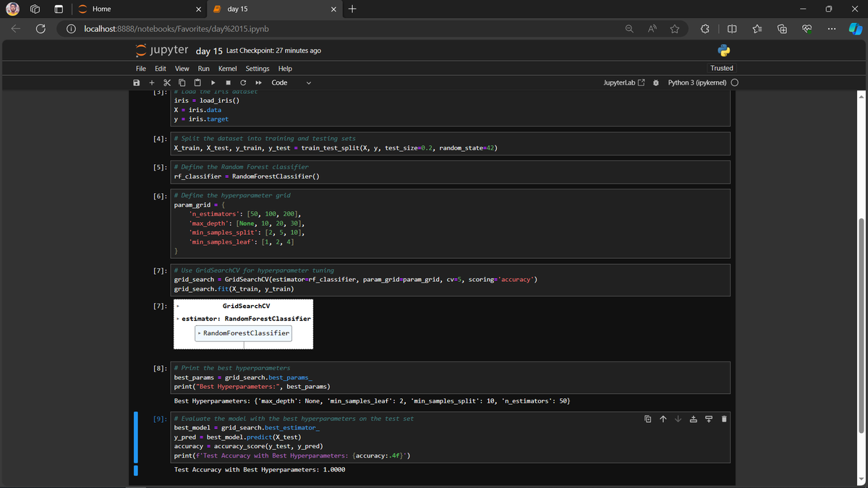Image resolution: width=868 pixels, height=488 pixels.
Task: Open the Settings menu
Action: coord(258,68)
